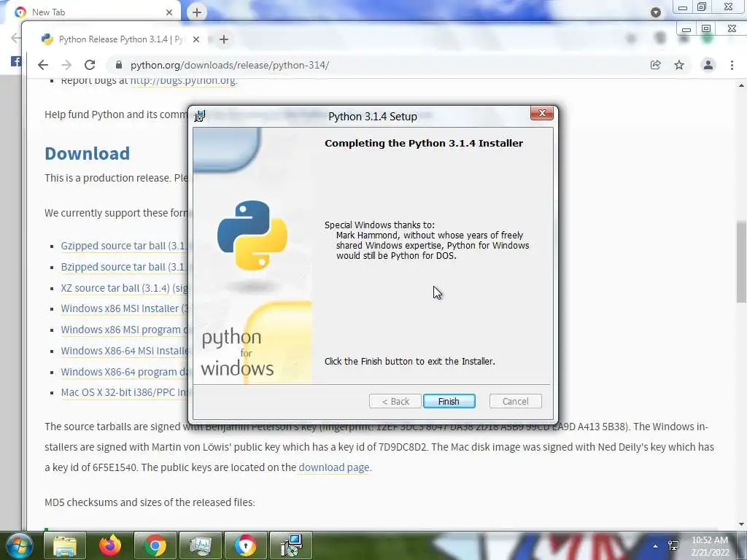Click the plus button in back browser window

197,12
